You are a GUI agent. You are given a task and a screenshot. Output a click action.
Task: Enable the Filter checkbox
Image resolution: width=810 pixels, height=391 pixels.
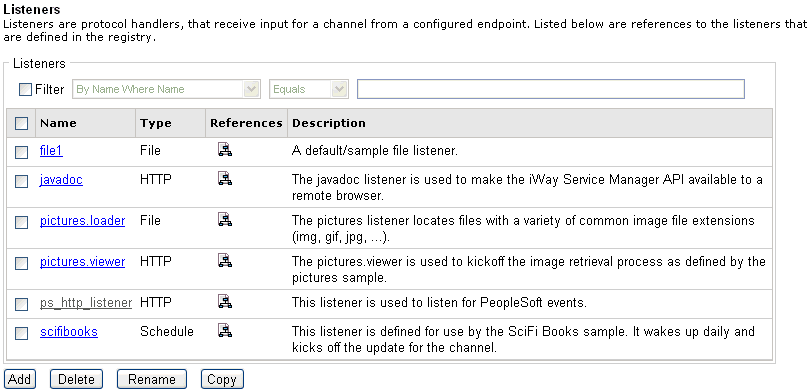point(25,89)
